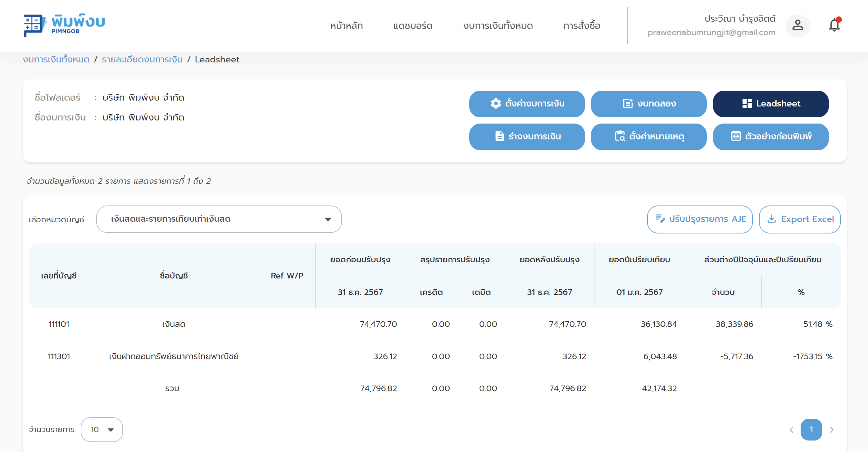The height and width of the screenshot is (452, 868).
Task: Click the gear icon in ตั้งค่างบการเงิน
Action: point(496,103)
